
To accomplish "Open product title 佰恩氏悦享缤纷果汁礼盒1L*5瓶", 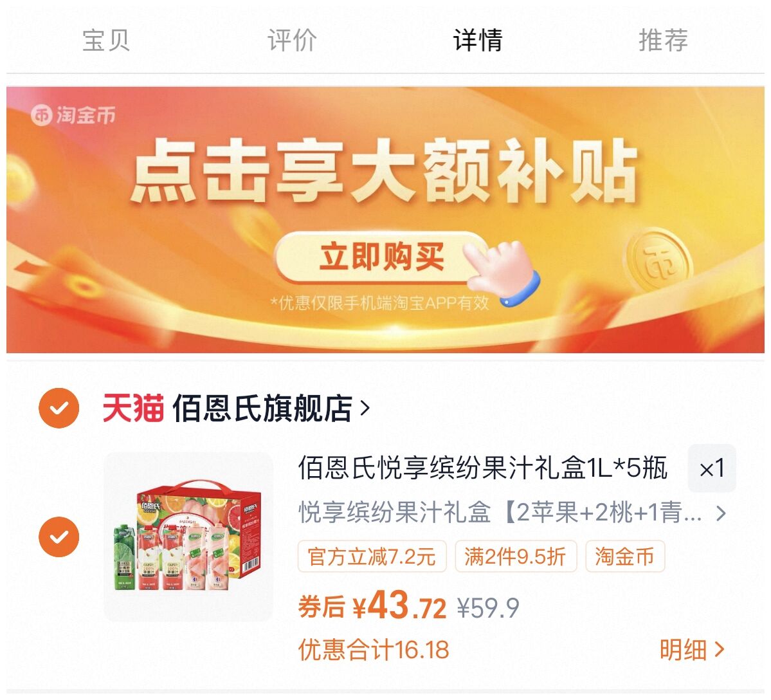I will coord(482,468).
